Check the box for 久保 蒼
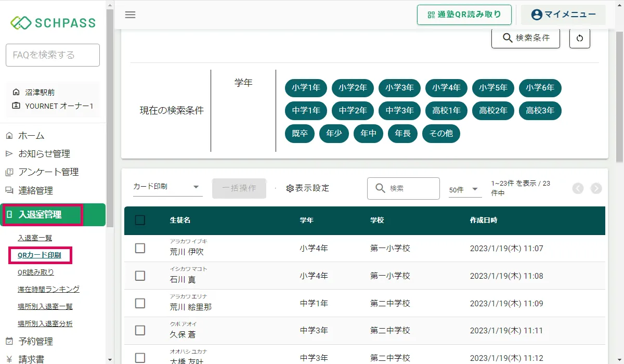The width and height of the screenshot is (624, 364). tap(140, 330)
